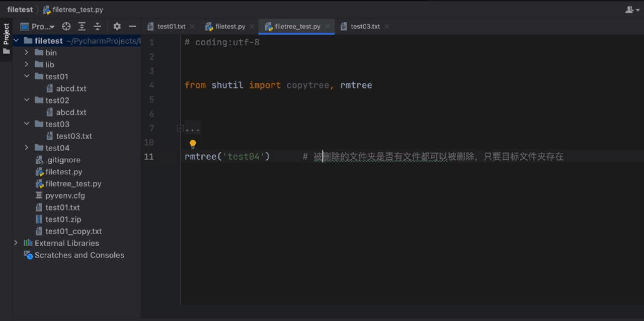Hide the Project panel with minus icon

(132, 27)
